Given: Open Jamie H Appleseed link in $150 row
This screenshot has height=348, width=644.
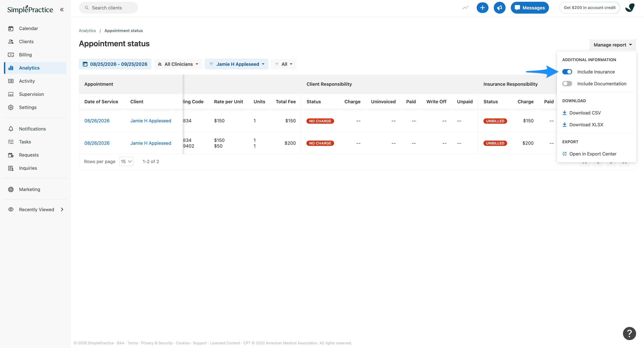Looking at the screenshot, I should pyautogui.click(x=151, y=121).
